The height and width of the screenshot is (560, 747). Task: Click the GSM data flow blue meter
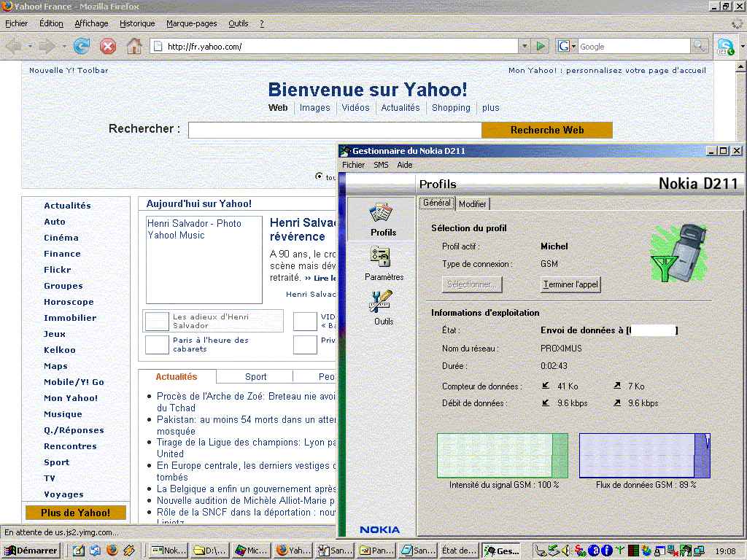[645, 456]
